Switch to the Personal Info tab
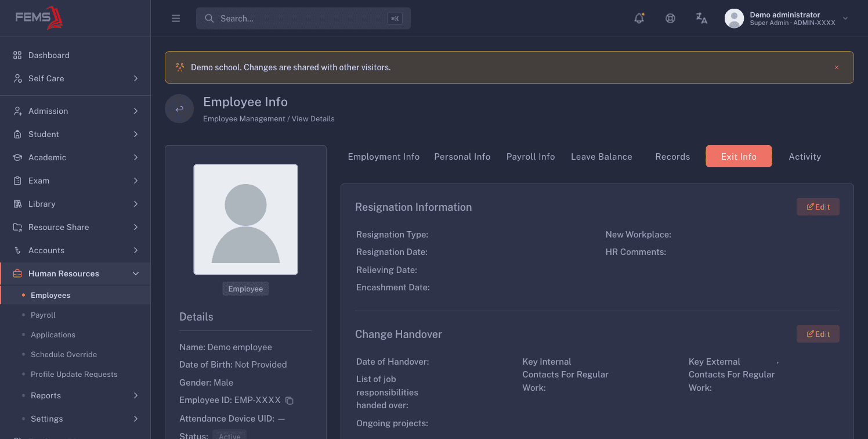Screen dimensions: 868x439 click(x=462, y=157)
